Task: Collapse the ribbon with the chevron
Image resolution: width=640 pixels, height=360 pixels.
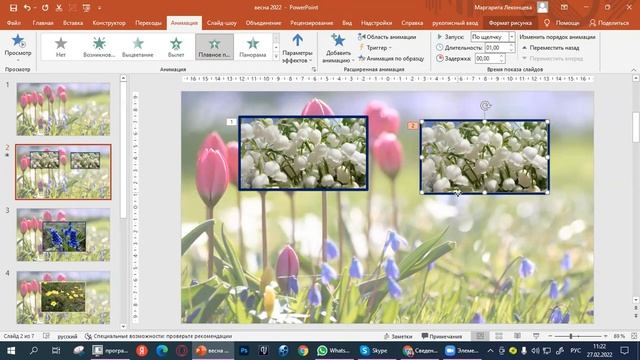Action: point(633,70)
